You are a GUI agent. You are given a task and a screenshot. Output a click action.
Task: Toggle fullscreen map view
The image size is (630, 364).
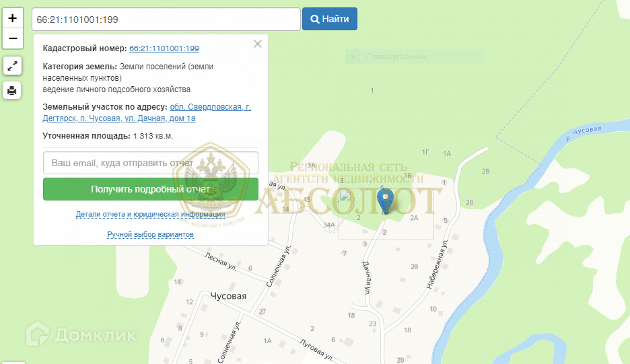click(12, 66)
